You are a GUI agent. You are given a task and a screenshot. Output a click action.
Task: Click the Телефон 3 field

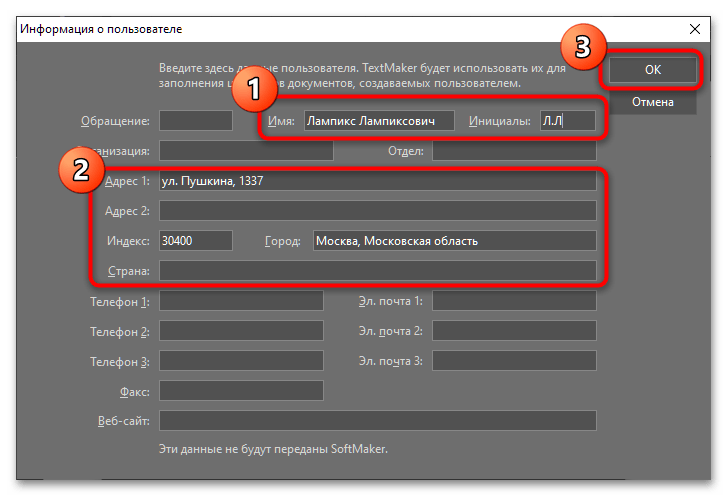(241, 361)
